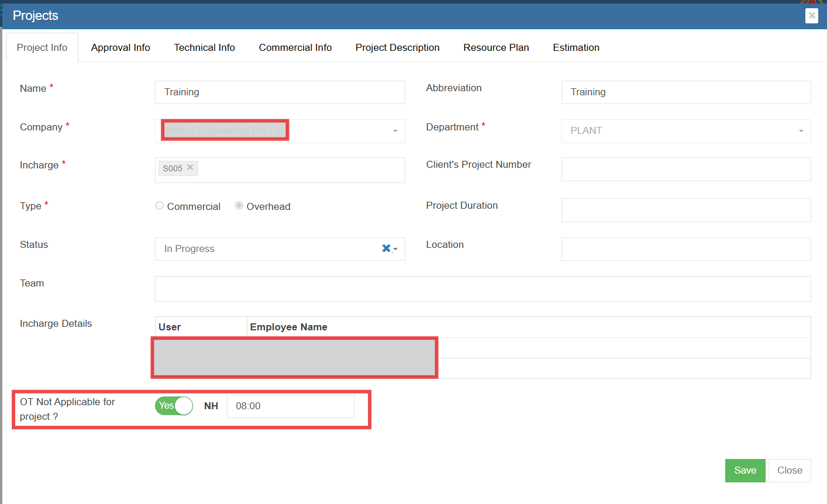
Task: Toggle OT Not Applicable switch
Action: 174,406
